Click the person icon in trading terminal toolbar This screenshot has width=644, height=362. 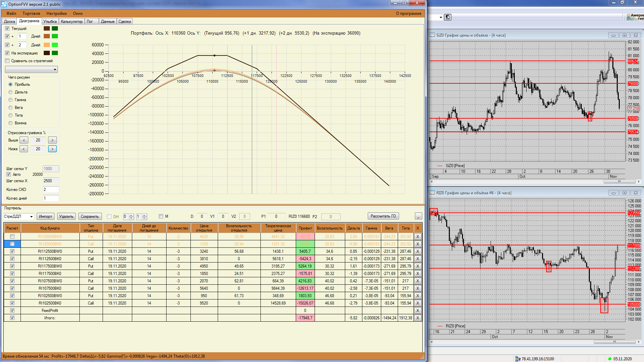point(448,17)
